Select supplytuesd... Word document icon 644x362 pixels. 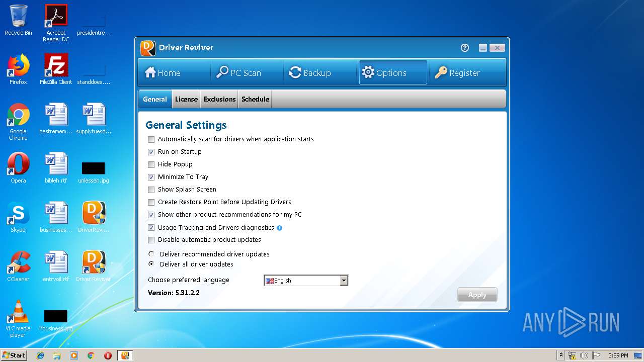pyautogui.click(x=94, y=119)
